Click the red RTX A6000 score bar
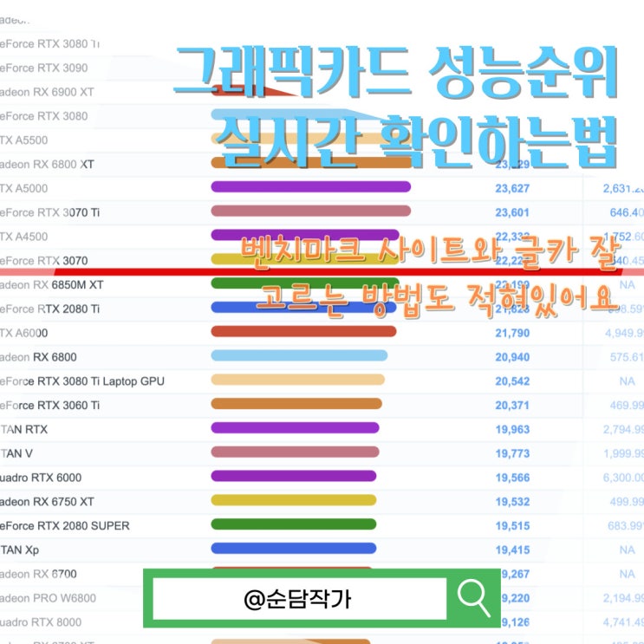 [303, 331]
